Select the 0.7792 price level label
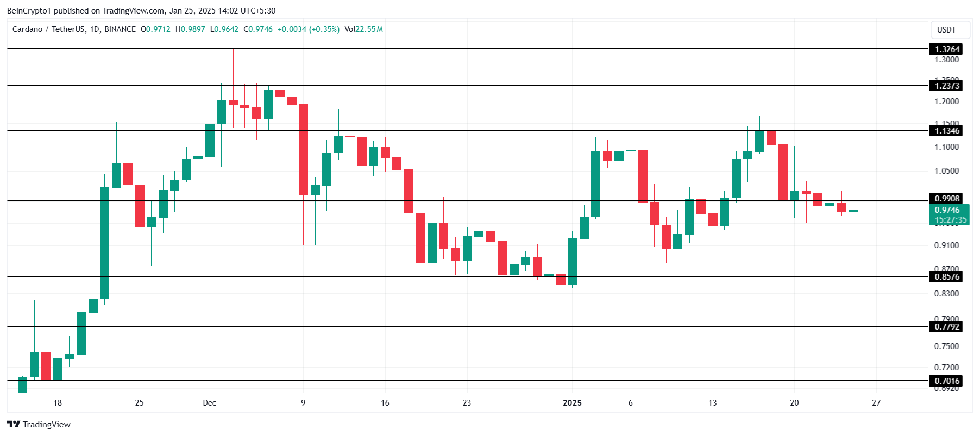The width and height of the screenshot is (980, 436). (946, 326)
